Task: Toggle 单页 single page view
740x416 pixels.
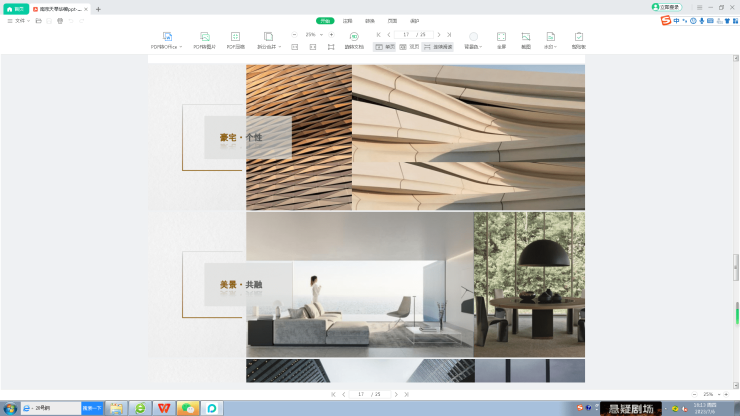Action: [385, 47]
